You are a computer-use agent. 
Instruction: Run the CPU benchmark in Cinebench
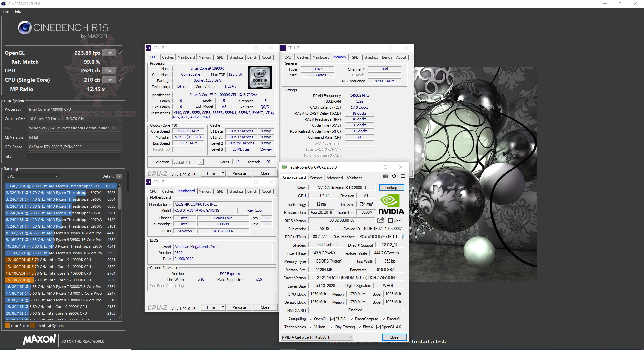tap(108, 70)
